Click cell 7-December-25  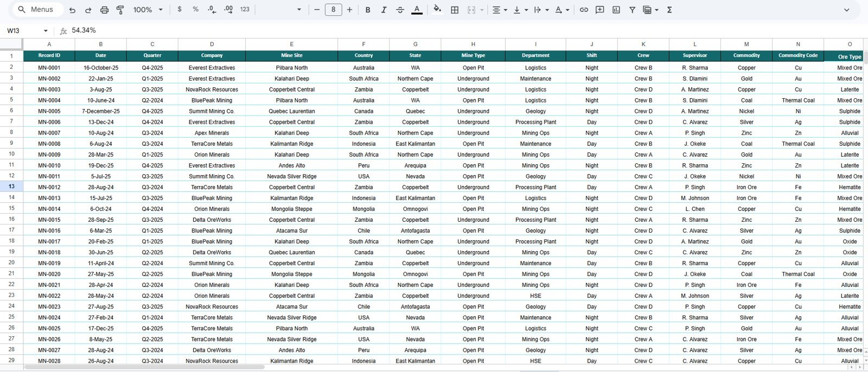click(101, 111)
